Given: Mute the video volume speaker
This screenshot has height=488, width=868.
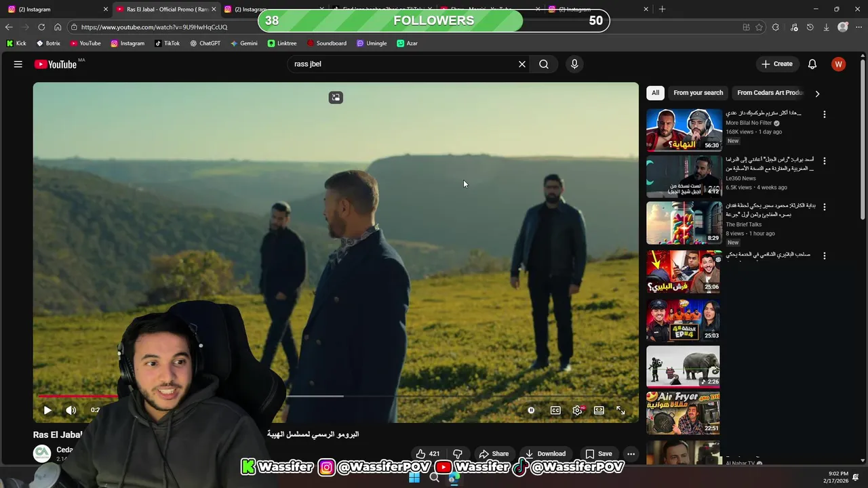Looking at the screenshot, I should point(71,410).
